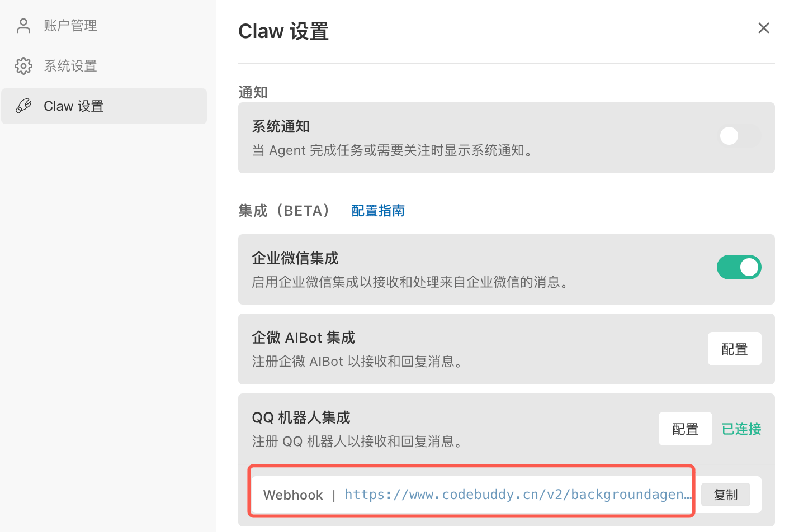Click 配置 for QQ 机器人集成
794x532 pixels.
(686, 429)
